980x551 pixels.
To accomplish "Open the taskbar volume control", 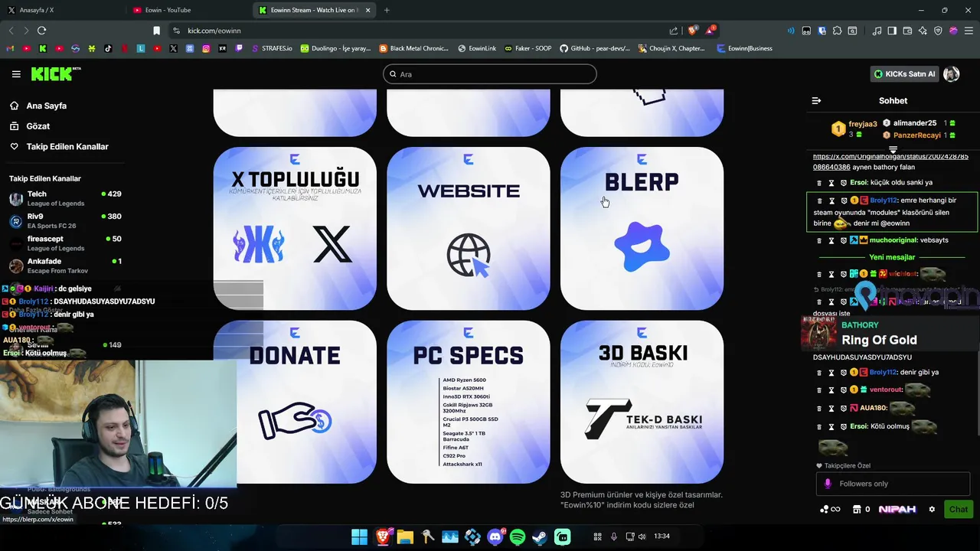I will (x=642, y=536).
